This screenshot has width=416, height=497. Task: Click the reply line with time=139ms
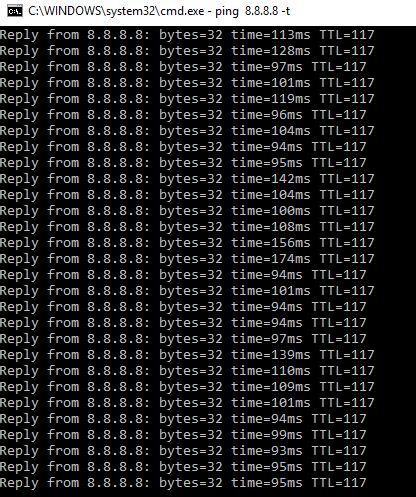(x=187, y=355)
